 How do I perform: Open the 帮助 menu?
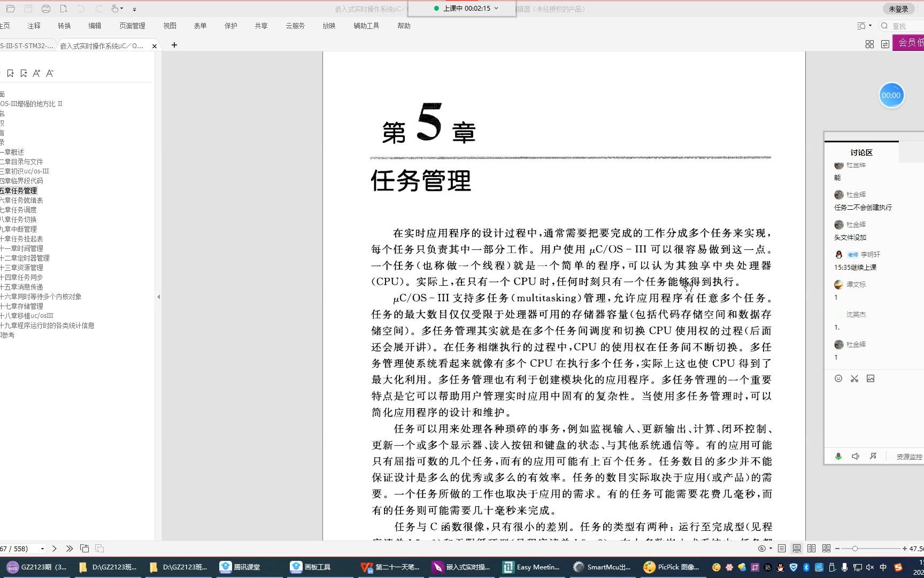pyautogui.click(x=404, y=26)
